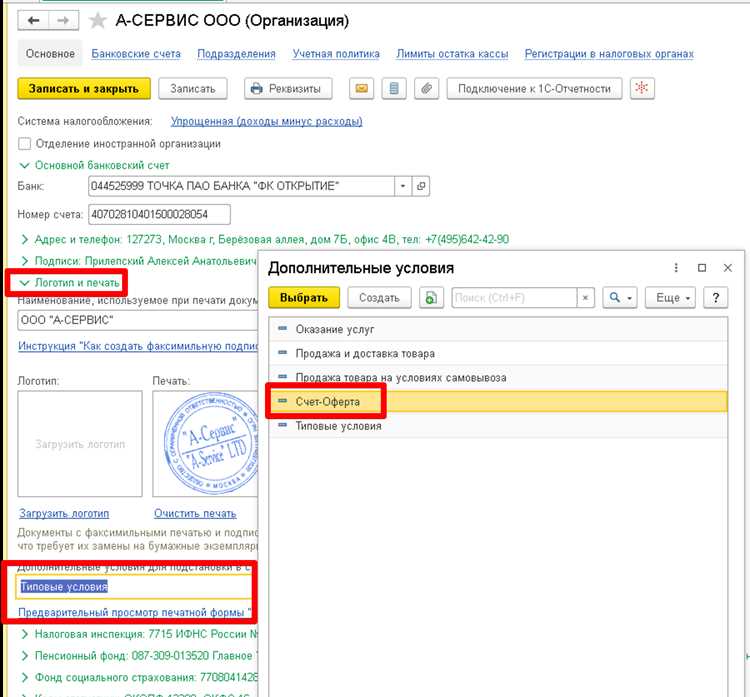
Task: Click the Реквизиты print button
Action: pyautogui.click(x=288, y=89)
